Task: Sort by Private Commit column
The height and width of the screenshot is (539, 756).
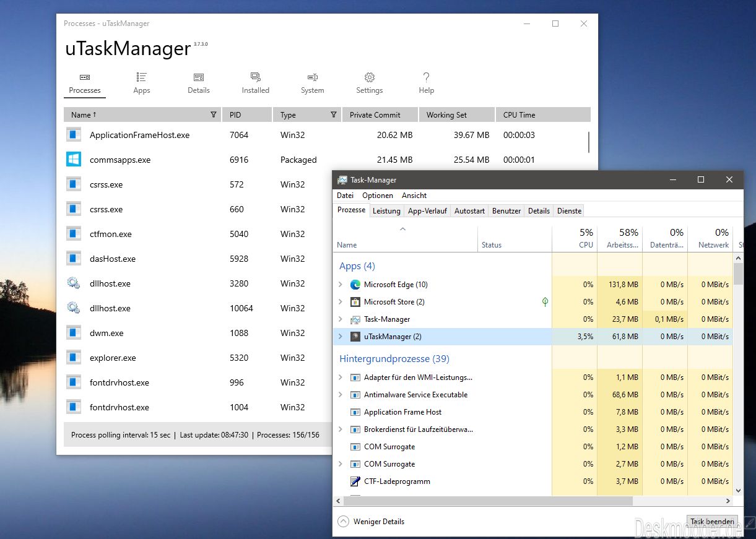Action: pyautogui.click(x=380, y=114)
